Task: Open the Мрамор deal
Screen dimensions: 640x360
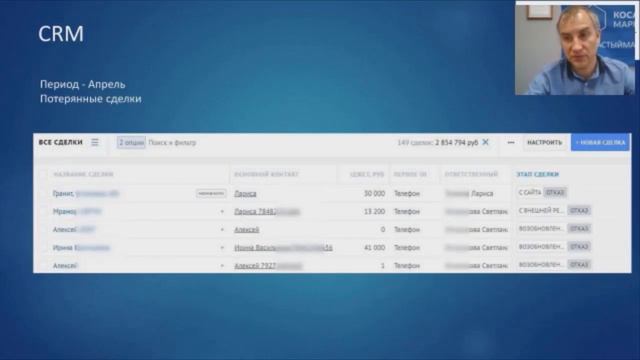Action: (77, 211)
